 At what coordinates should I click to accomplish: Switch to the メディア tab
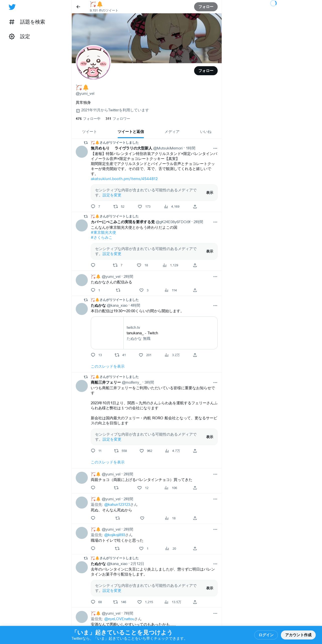click(172, 132)
